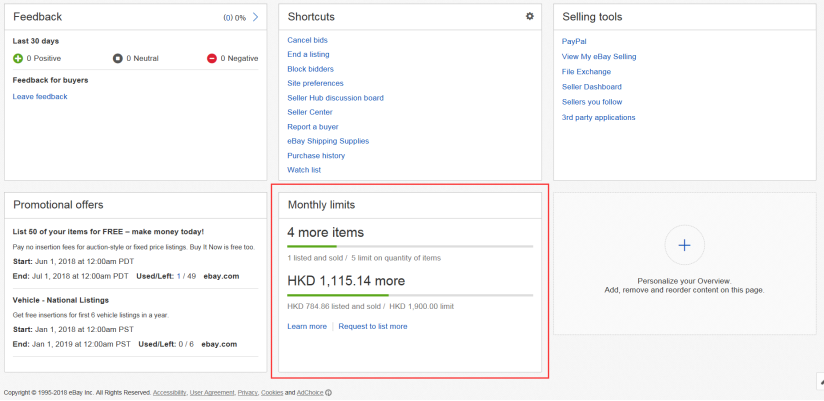Open eBay Shipping Supplies link

[328, 141]
